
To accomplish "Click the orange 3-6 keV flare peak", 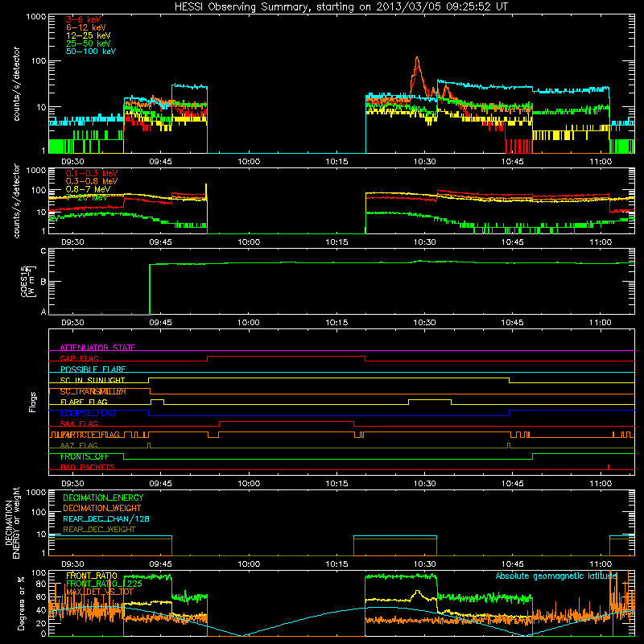I will (x=417, y=59).
